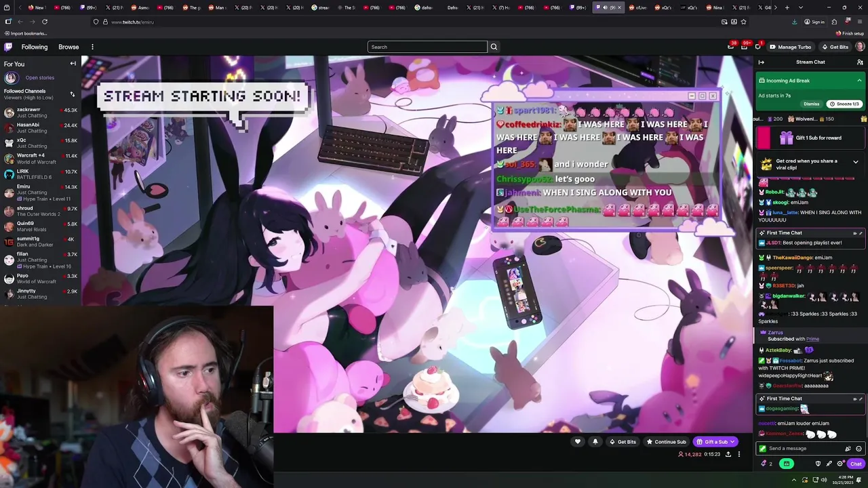Click the search magnifier button

click(494, 47)
